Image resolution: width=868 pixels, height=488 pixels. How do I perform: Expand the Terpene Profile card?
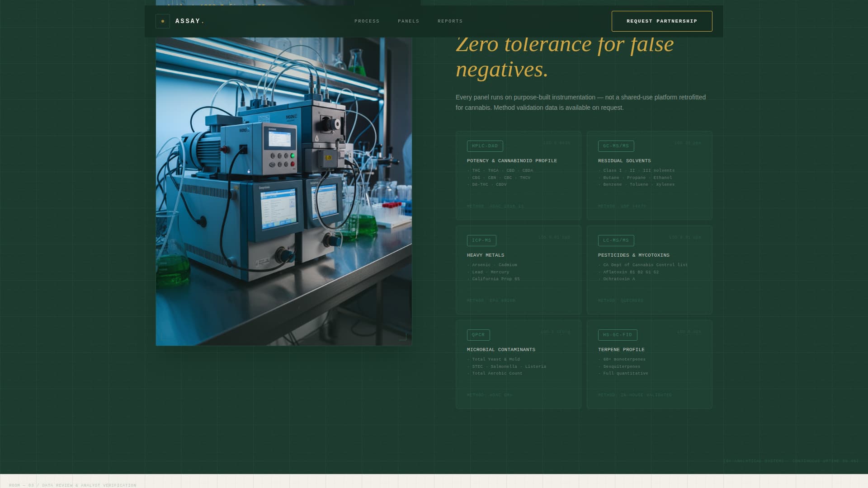pos(650,364)
